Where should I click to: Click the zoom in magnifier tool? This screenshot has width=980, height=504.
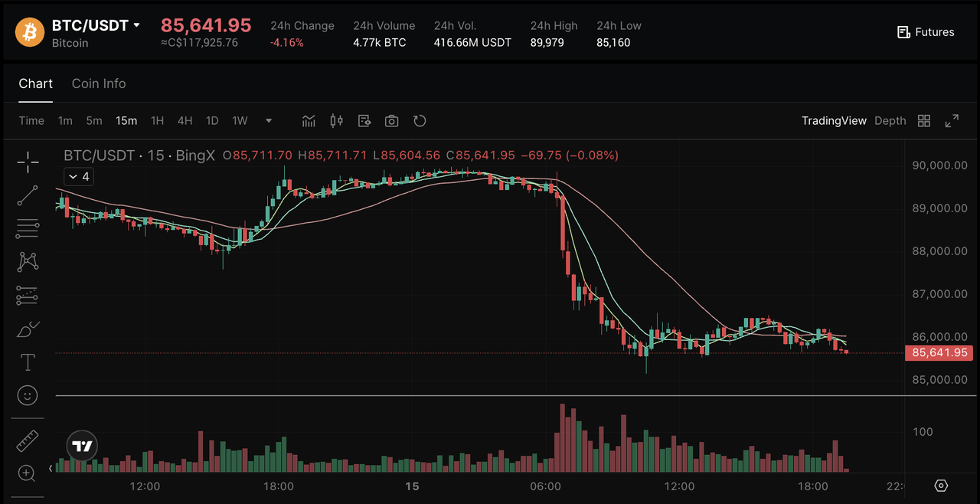(28, 473)
